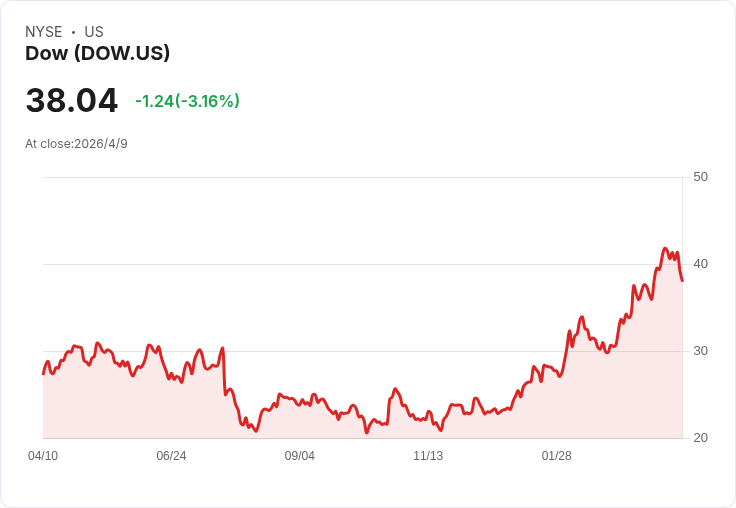Viewport: 736px width, 508px height.
Task: Click the highest peak of the price line
Action: pos(665,249)
